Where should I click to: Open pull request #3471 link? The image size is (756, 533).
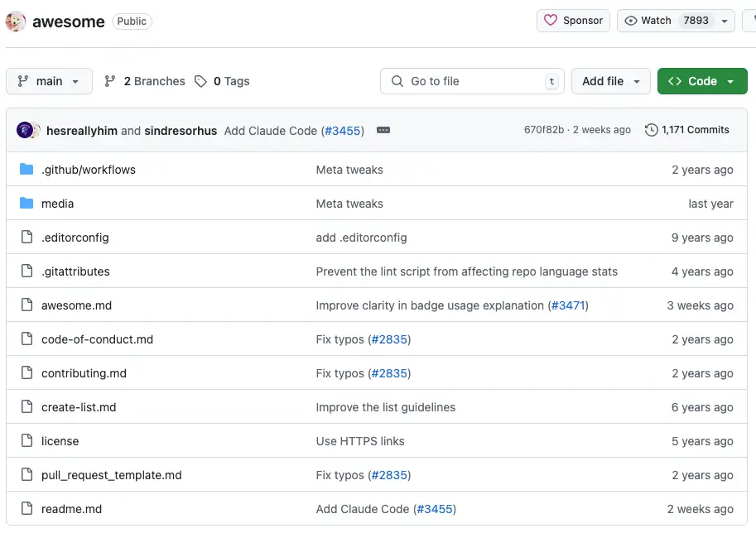[568, 305]
